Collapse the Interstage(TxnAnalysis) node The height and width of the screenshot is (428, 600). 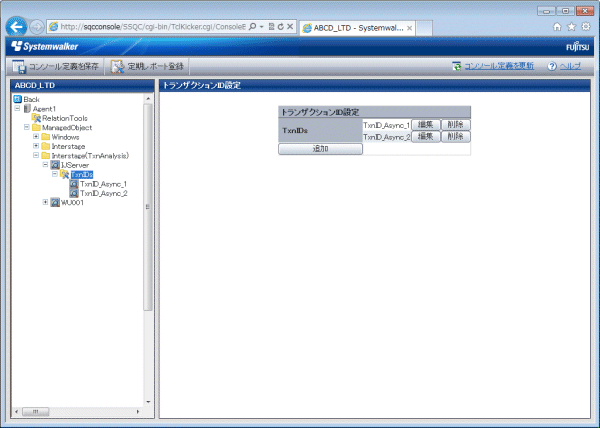pyautogui.click(x=36, y=155)
